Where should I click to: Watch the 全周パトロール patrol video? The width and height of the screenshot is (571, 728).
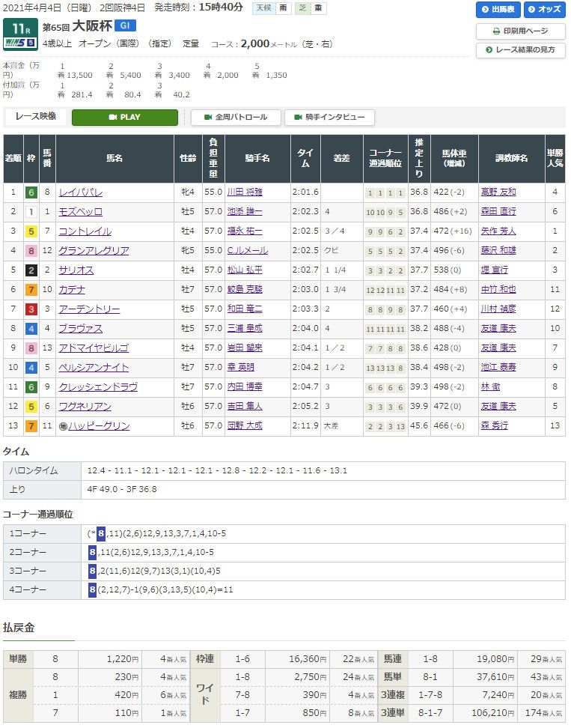pos(236,118)
